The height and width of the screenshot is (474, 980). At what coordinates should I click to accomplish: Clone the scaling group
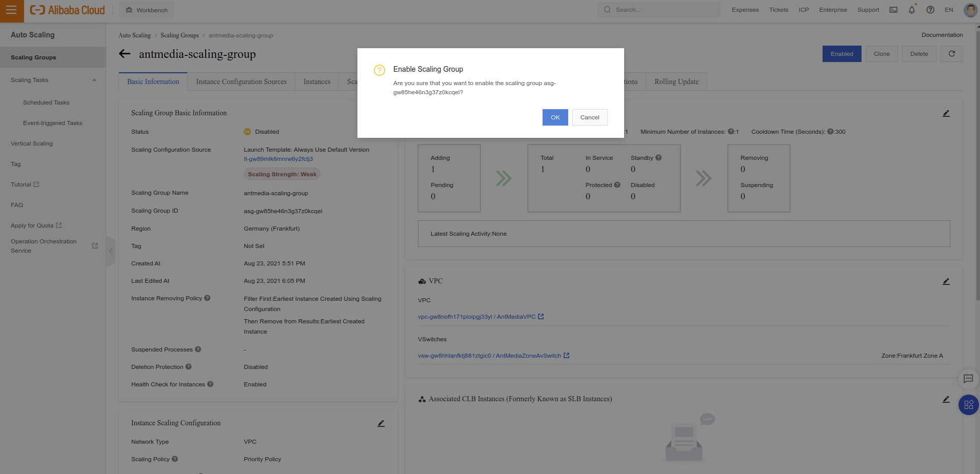tap(882, 54)
